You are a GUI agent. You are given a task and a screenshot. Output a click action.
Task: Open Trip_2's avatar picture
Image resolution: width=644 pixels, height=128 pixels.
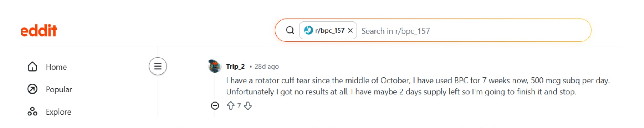(215, 66)
